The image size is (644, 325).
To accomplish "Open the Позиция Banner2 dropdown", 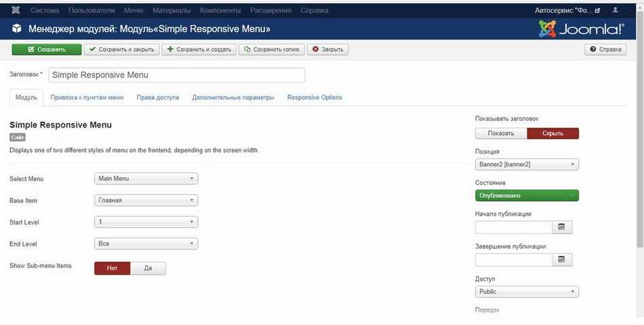I will (x=527, y=164).
